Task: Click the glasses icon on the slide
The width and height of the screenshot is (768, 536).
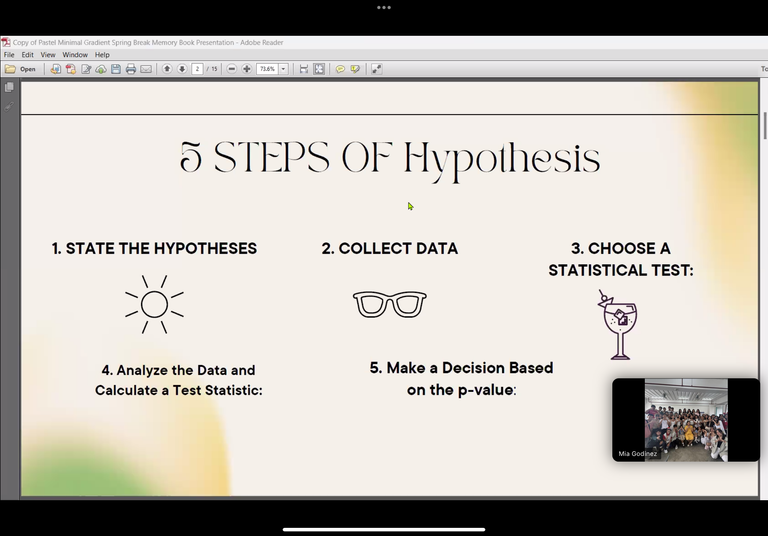Action: (x=390, y=304)
